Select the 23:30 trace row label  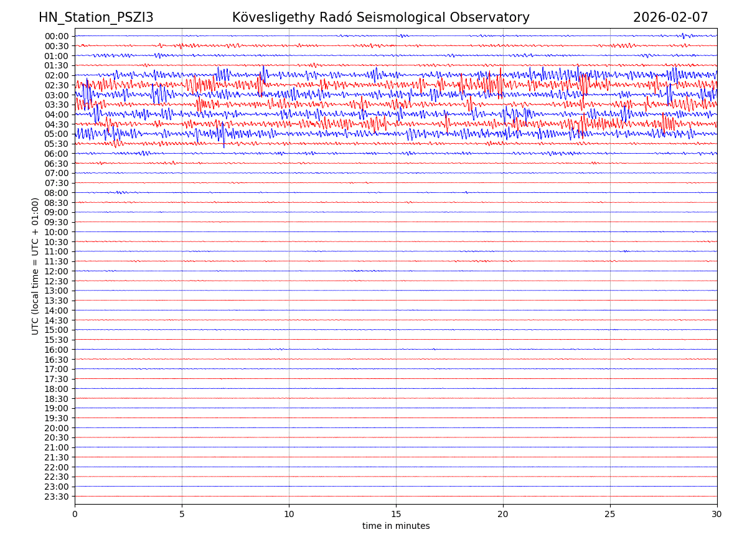click(x=57, y=497)
